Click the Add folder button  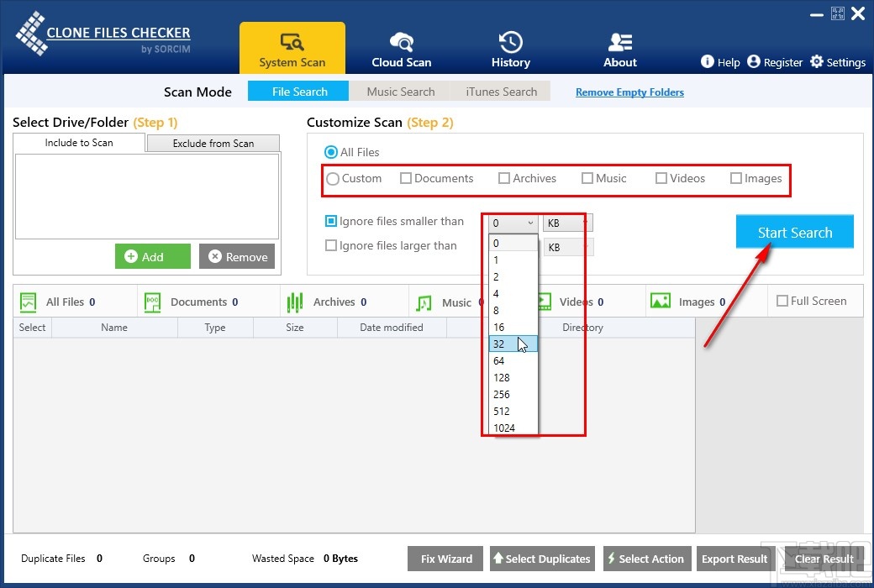click(x=153, y=257)
